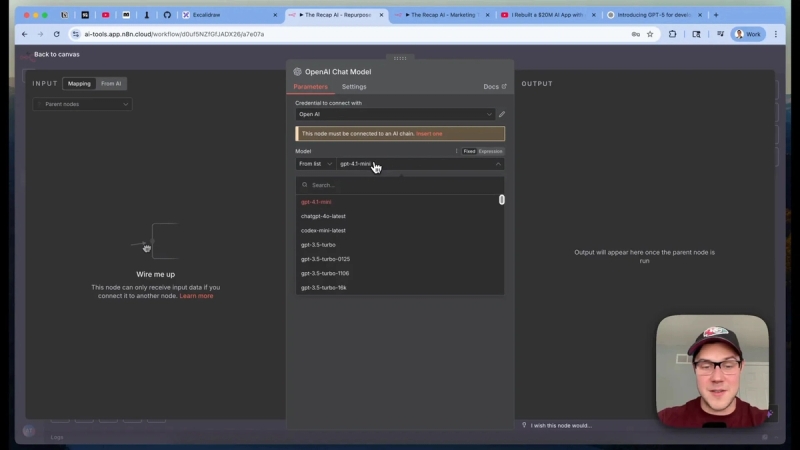
Task: Open the side panel icon
Action: [x=696, y=34]
